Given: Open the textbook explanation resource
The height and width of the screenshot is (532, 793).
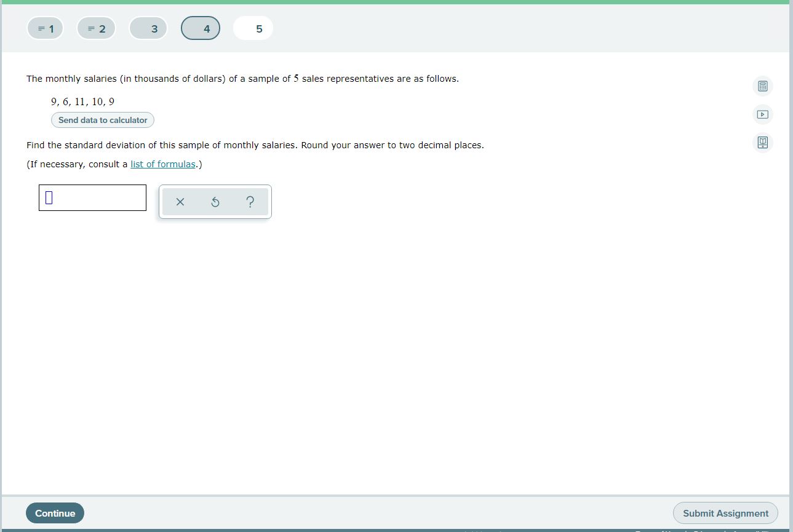Looking at the screenshot, I should pyautogui.click(x=762, y=143).
